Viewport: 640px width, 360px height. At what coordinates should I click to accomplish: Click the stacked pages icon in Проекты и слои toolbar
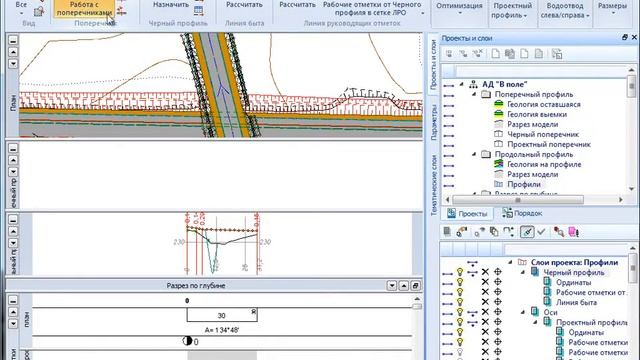[x=510, y=54]
